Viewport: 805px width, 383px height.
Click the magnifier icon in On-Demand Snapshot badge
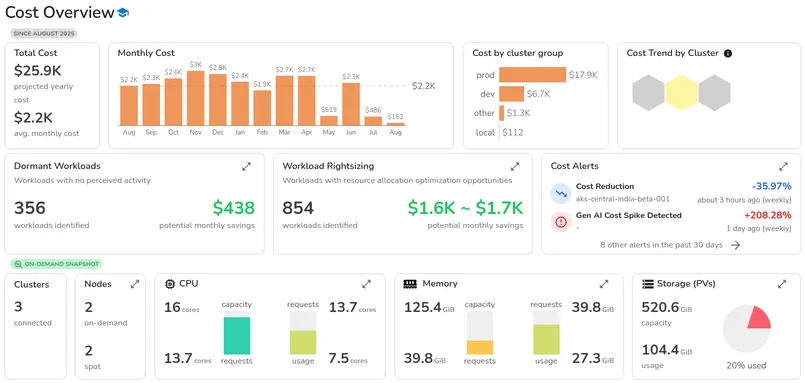pyautogui.click(x=18, y=264)
